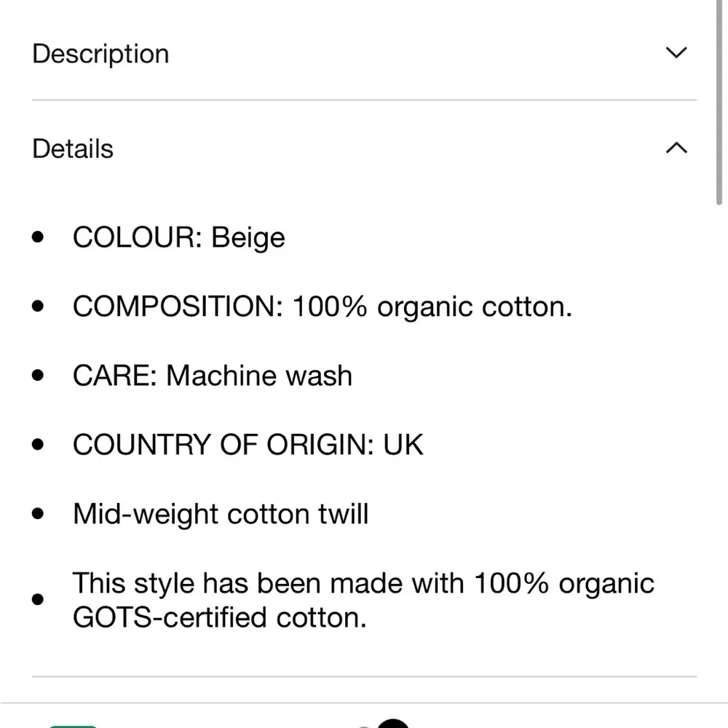Click the Description heading text
728x728 pixels.
[100, 54]
